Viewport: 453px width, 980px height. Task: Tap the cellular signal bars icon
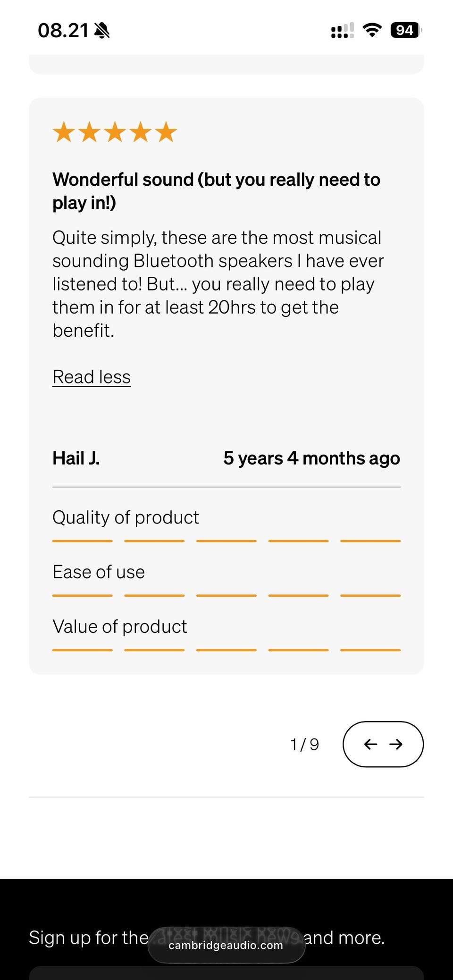pyautogui.click(x=342, y=31)
